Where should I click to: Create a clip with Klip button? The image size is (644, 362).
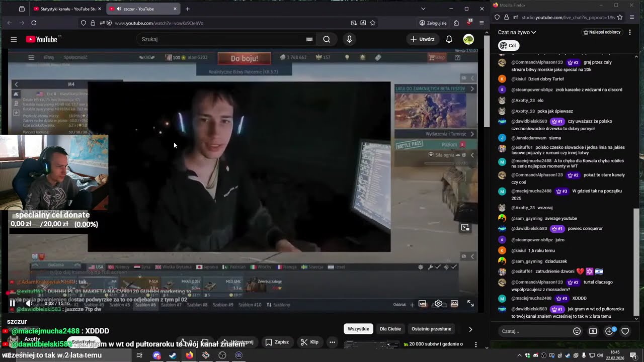pos(309,342)
